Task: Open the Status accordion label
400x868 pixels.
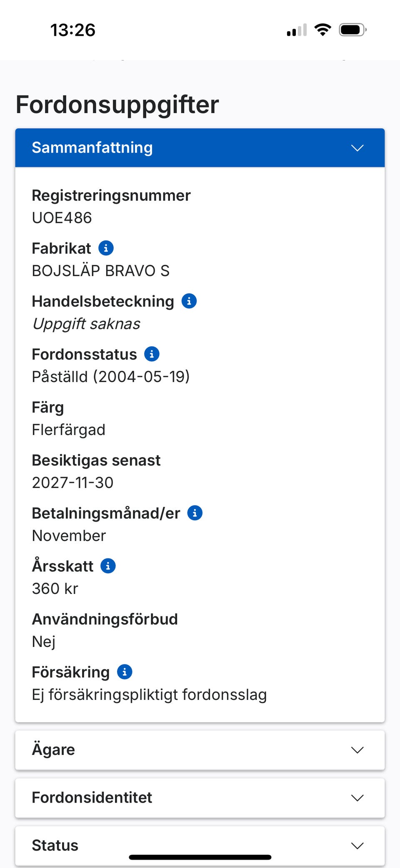Action: (x=55, y=845)
